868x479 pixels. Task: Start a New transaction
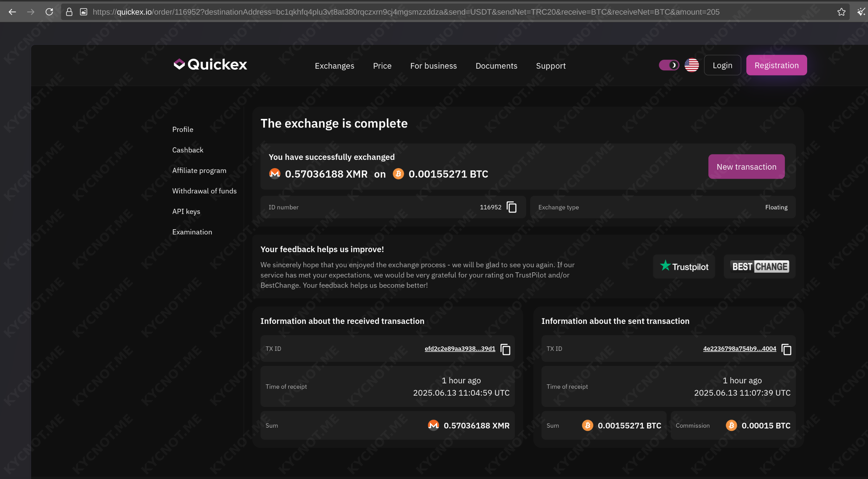tap(746, 167)
